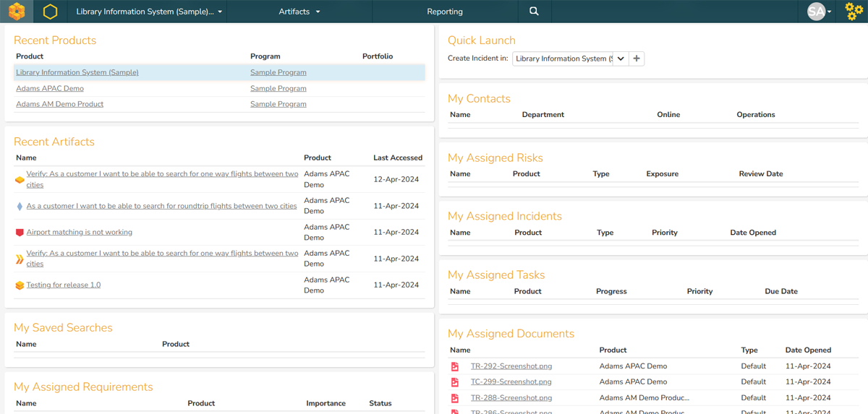The width and height of the screenshot is (868, 414).
Task: Open the Airport matching is not working link
Action: point(80,233)
